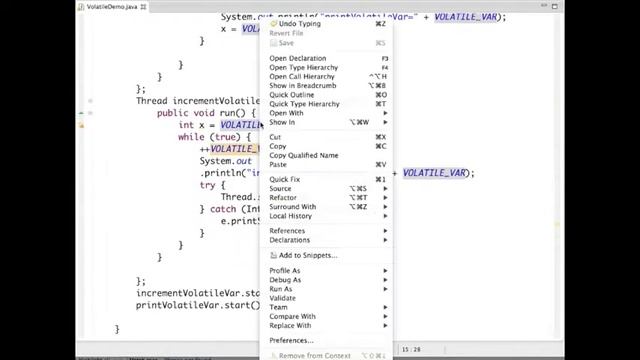Click the yellow overview ruler marker
Viewport: 640px width, 360px height.
(557, 224)
